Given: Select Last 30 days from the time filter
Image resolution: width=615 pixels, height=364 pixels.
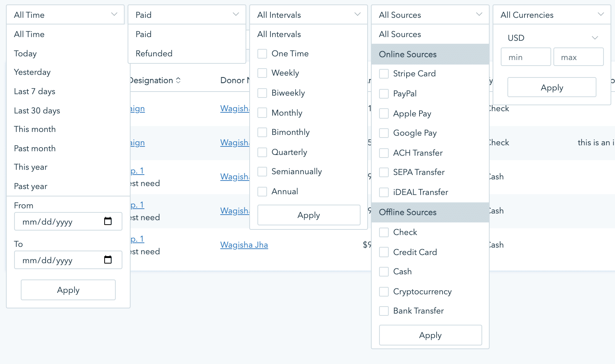Looking at the screenshot, I should coord(37,110).
